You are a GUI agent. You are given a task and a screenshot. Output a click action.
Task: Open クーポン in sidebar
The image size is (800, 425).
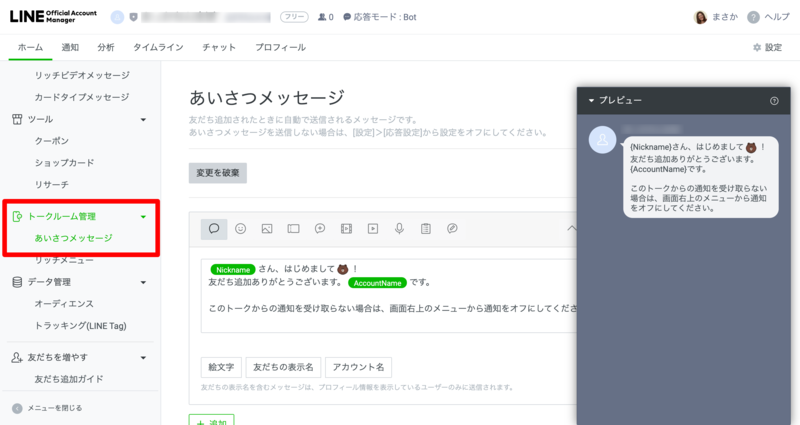[x=52, y=141]
